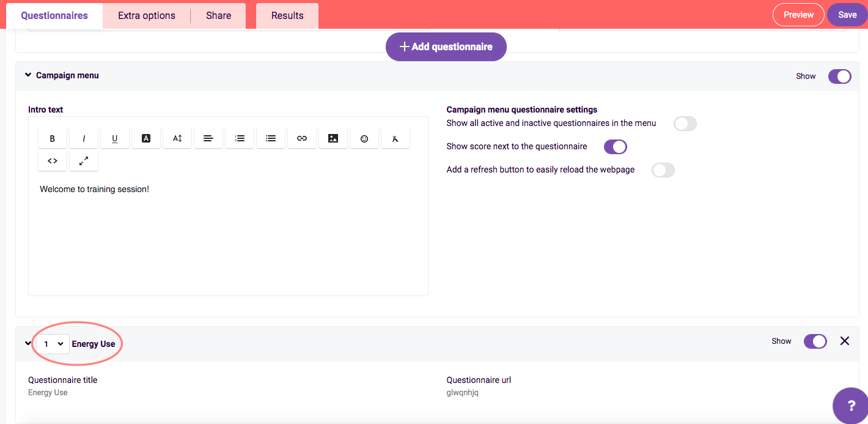The width and height of the screenshot is (868, 424).
Task: Expand the editor to fullscreen mode
Action: 84,160
